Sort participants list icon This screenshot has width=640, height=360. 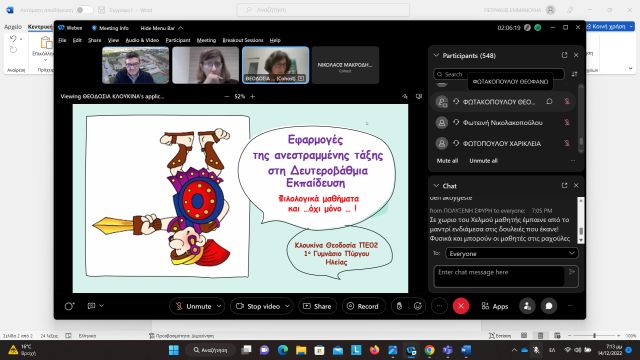[574, 74]
